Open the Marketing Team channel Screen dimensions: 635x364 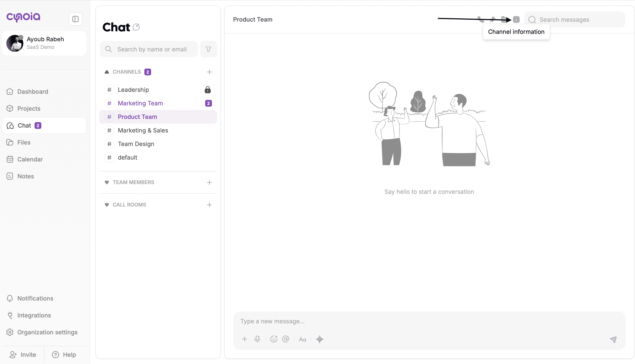click(140, 103)
